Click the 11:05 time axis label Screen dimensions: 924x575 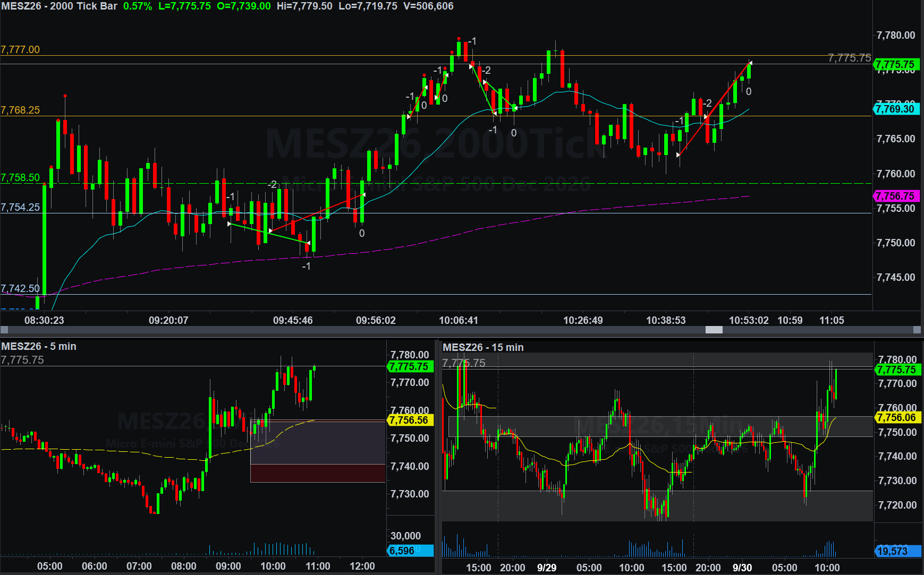(832, 320)
